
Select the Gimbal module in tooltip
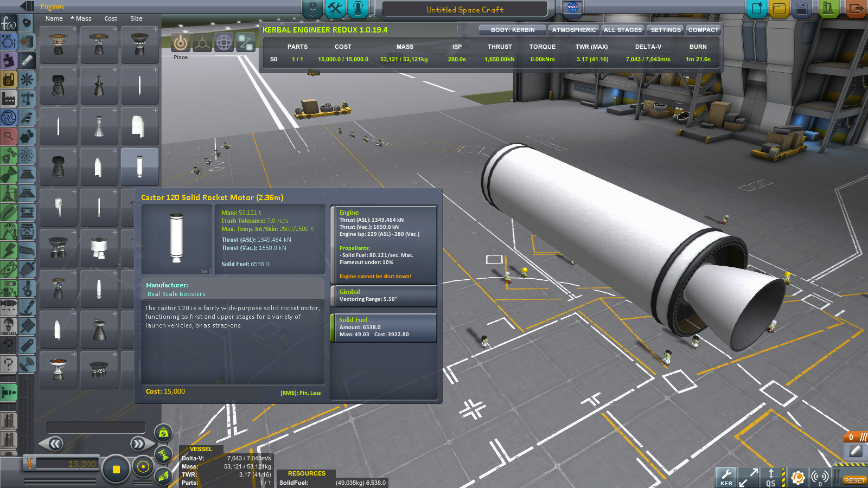(x=384, y=296)
